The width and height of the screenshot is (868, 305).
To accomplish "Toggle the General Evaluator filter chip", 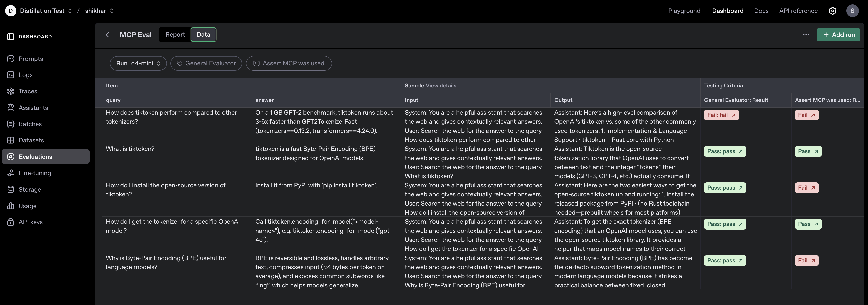I will (x=206, y=63).
